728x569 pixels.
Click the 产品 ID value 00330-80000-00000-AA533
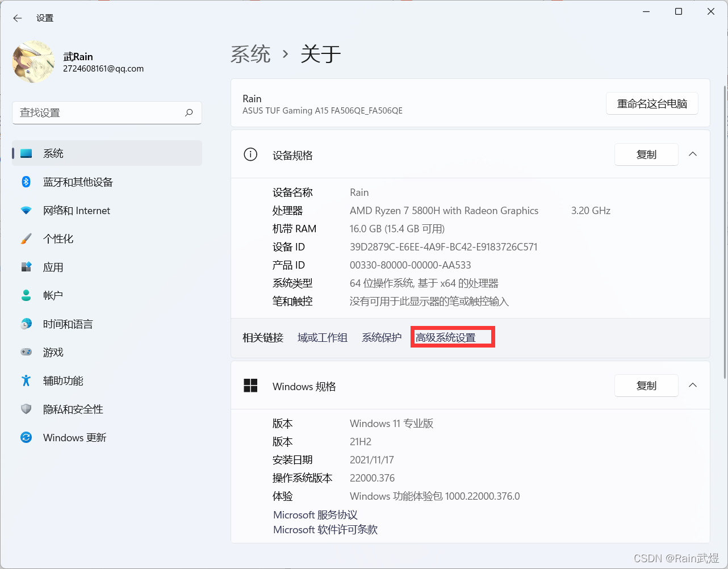(410, 265)
